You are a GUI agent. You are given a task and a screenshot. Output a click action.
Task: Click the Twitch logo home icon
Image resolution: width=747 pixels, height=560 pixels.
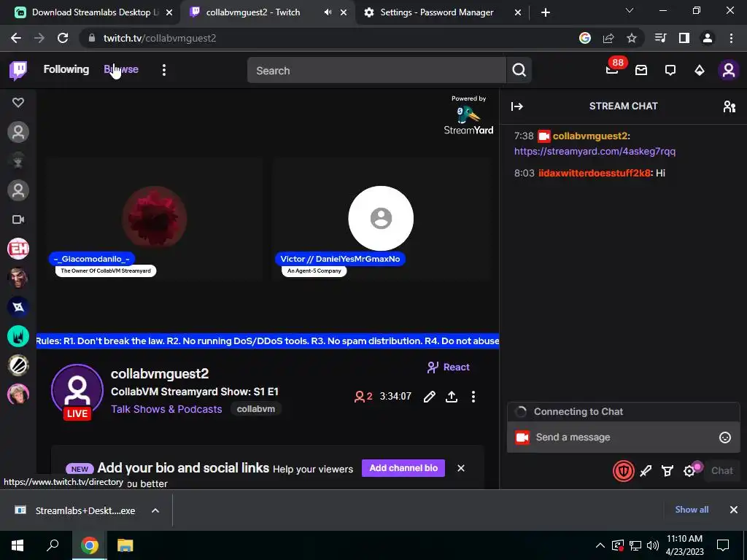coord(18,71)
